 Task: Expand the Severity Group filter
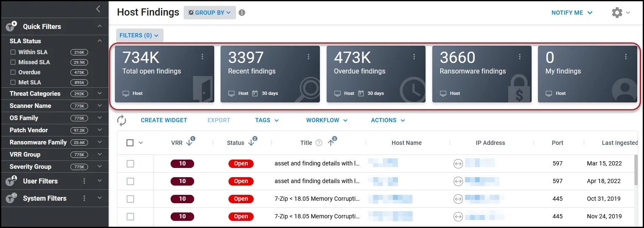[100, 167]
